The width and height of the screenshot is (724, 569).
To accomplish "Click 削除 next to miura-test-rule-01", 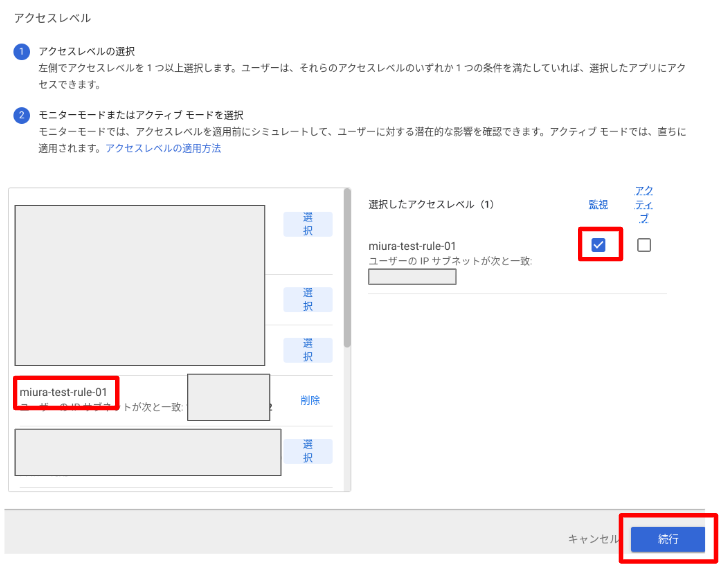I will (310, 400).
